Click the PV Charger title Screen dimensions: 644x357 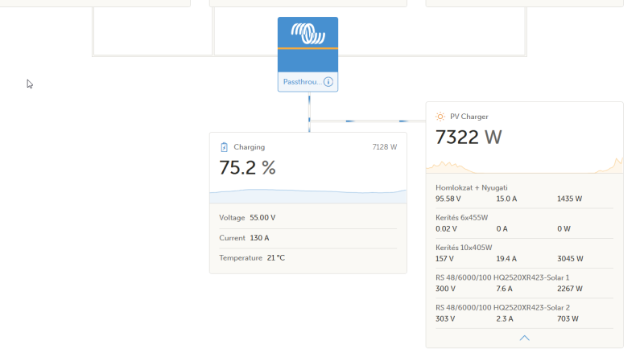[469, 117]
